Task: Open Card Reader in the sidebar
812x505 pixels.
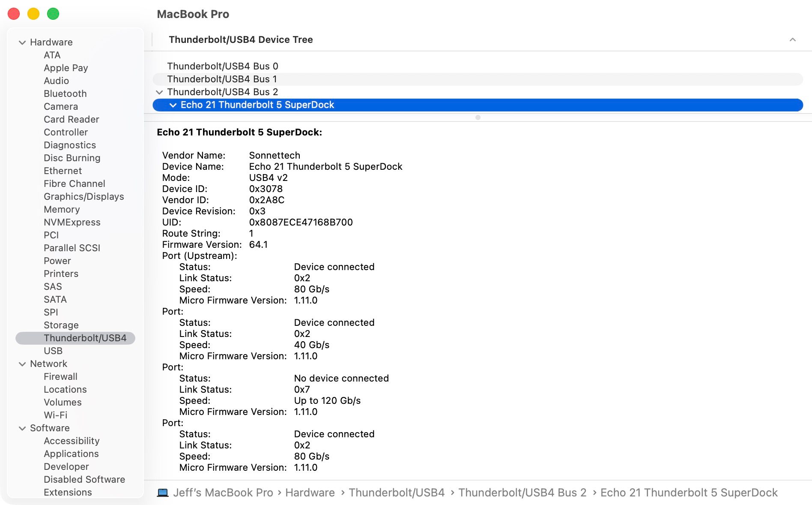Action: pos(72,119)
